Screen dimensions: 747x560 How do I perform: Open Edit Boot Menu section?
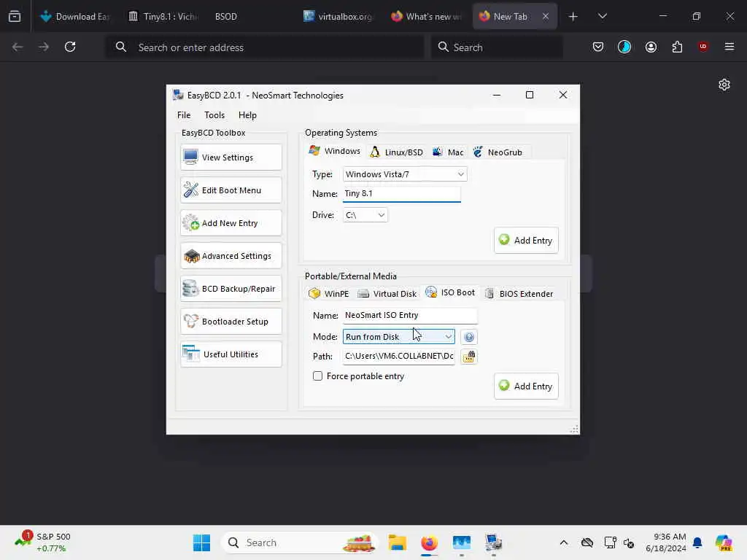point(231,190)
